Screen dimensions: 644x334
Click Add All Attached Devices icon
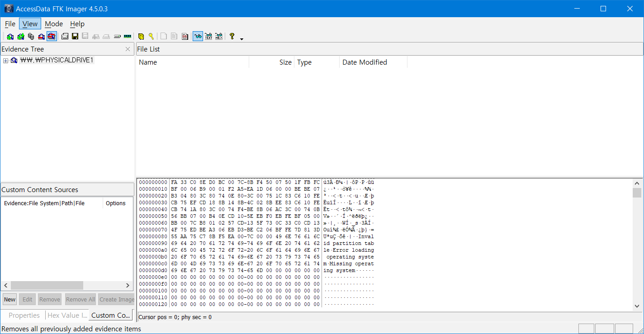click(x=20, y=37)
